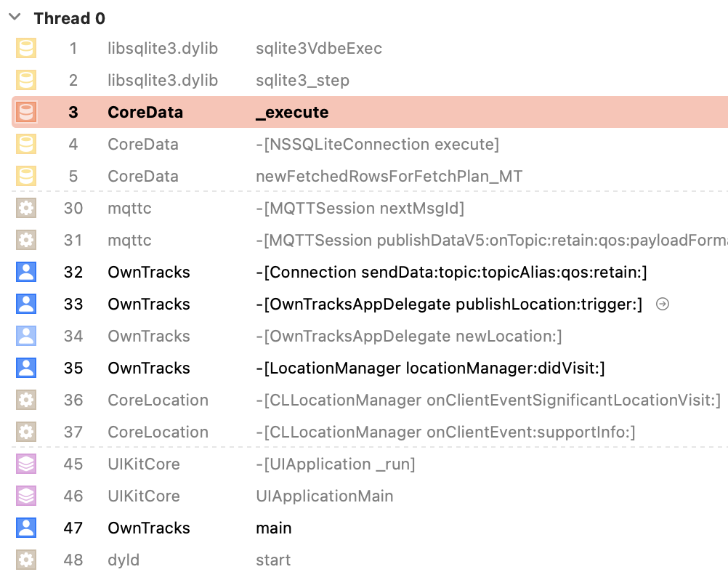
Task: Click the CoreLocation gear icon at frame 36
Action: tap(26, 400)
